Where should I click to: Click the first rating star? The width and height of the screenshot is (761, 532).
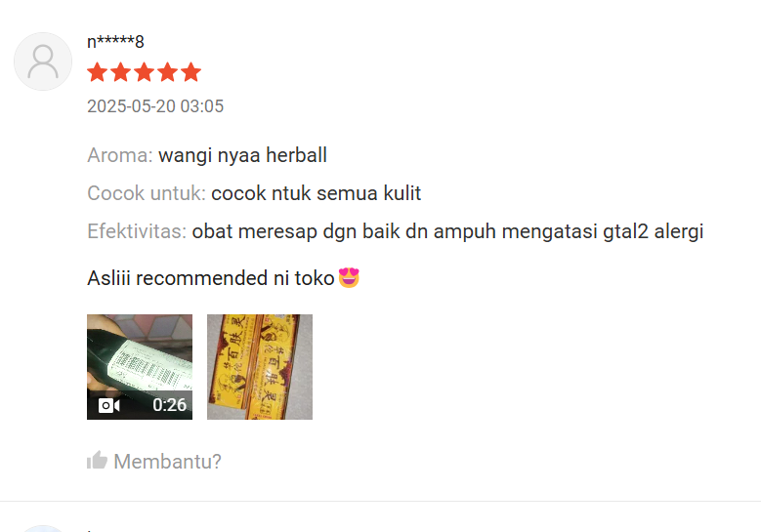coord(98,72)
